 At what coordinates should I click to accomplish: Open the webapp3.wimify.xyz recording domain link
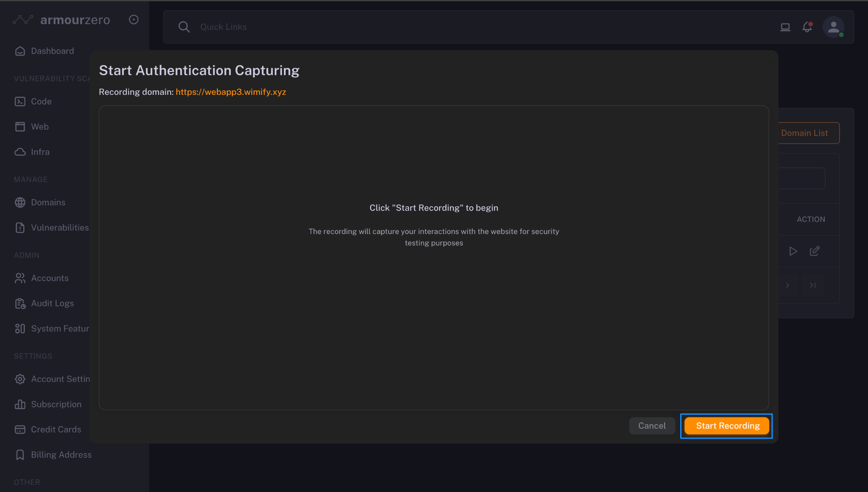(231, 92)
